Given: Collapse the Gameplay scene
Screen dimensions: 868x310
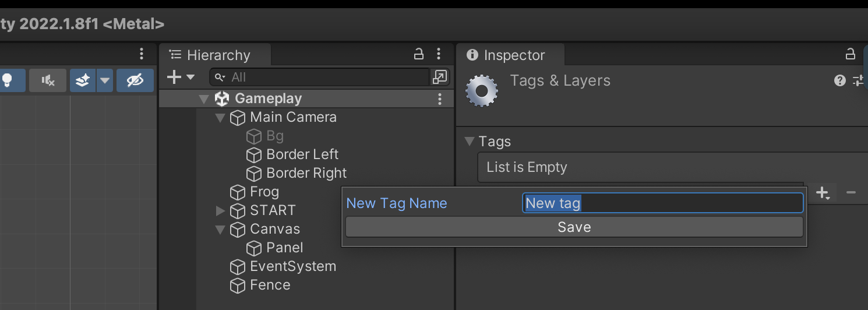Looking at the screenshot, I should tap(203, 99).
